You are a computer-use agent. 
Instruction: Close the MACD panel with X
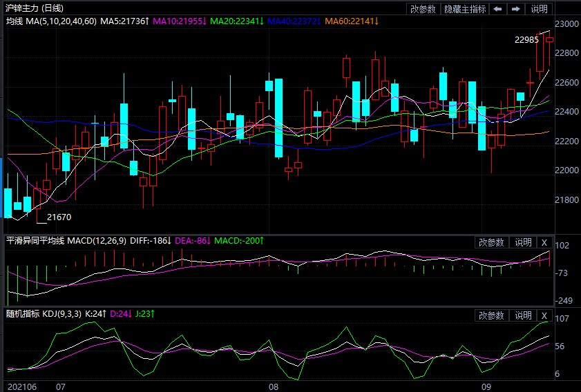[544, 242]
